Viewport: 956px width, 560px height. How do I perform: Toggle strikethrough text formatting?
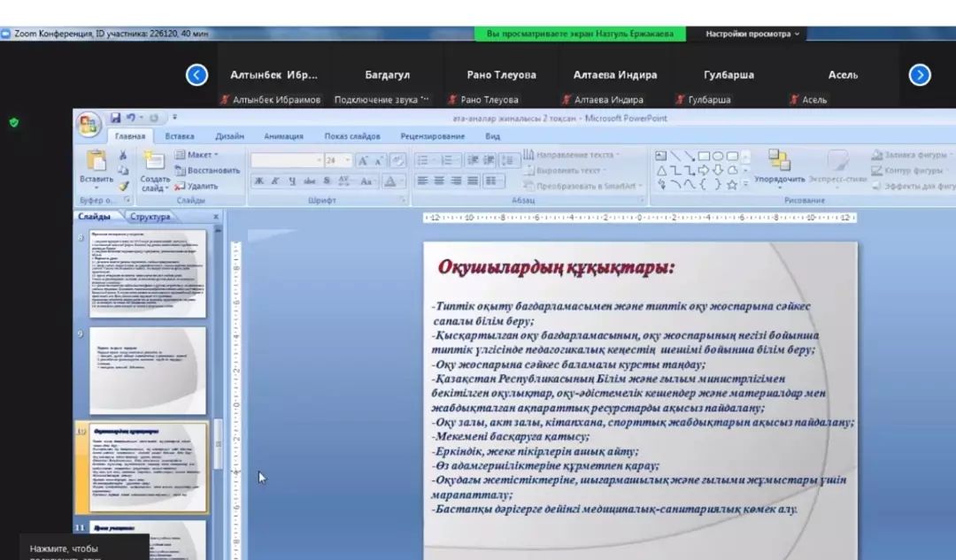[x=310, y=181]
